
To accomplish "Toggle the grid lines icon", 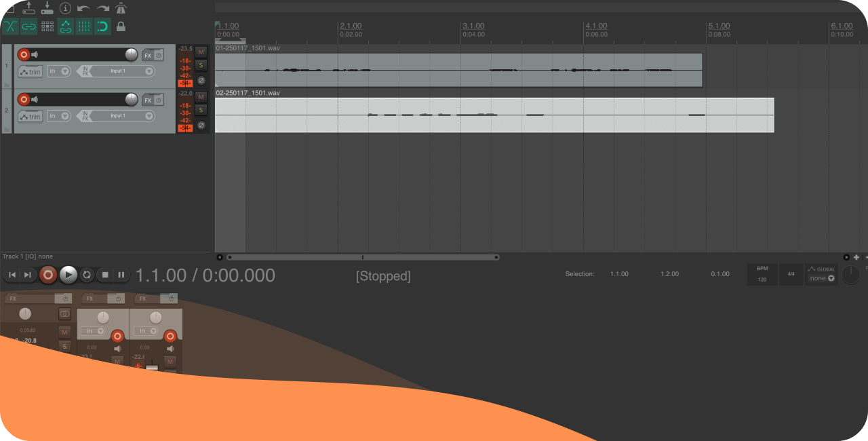I will point(84,26).
